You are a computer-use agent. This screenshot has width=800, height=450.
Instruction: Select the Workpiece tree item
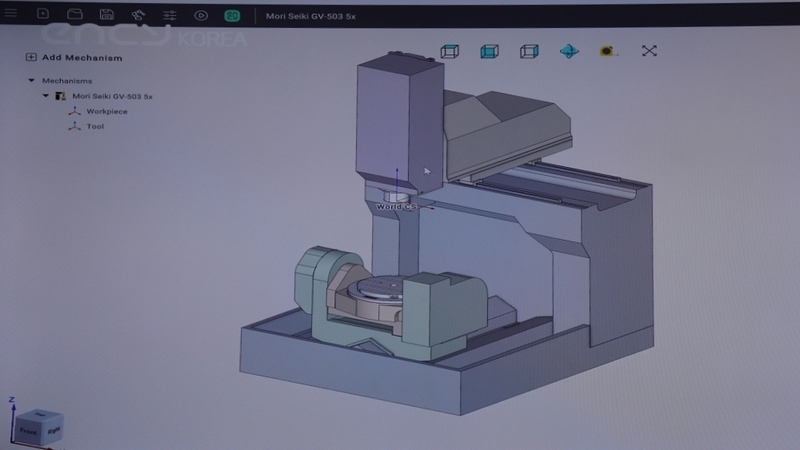106,111
